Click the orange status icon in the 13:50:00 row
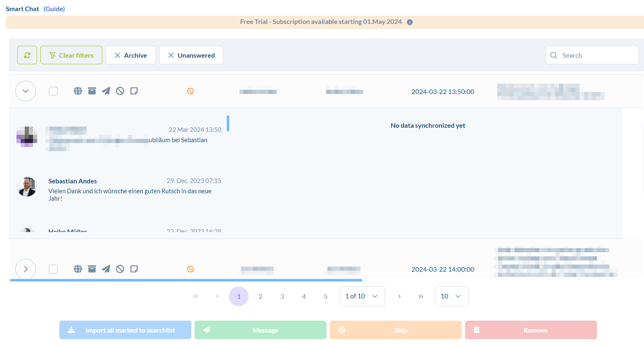The width and height of the screenshot is (644, 347). [190, 91]
